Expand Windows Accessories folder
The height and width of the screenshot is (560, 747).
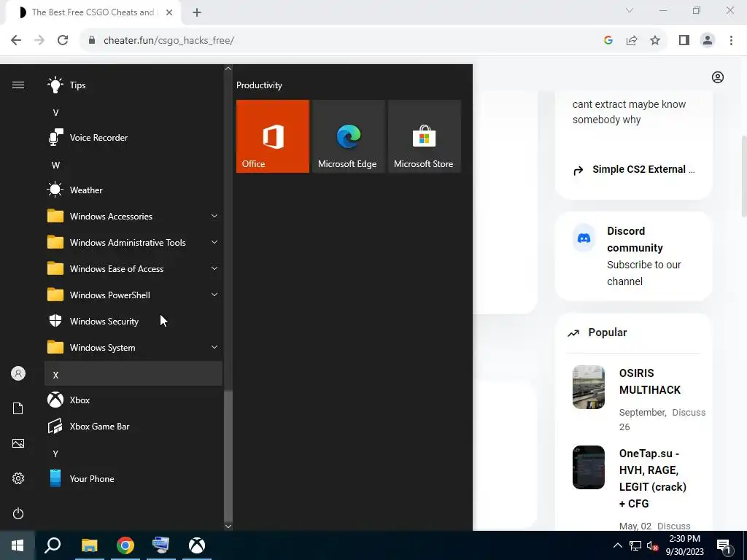tap(133, 216)
